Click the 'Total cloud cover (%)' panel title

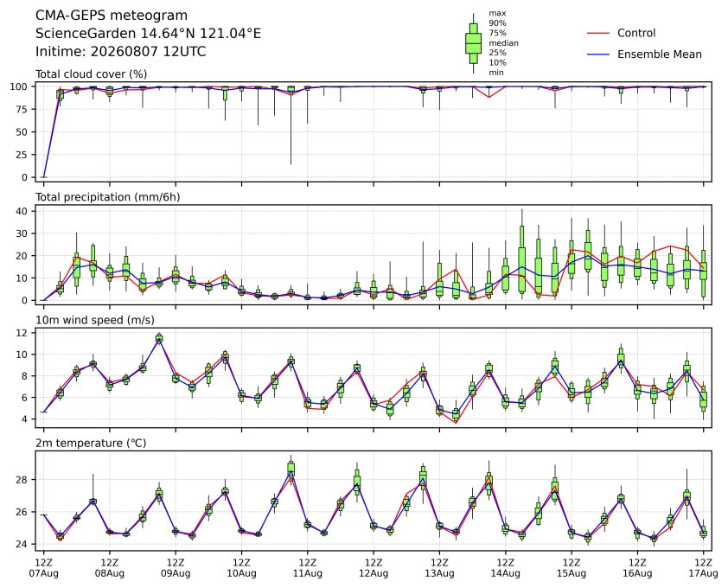[x=91, y=74]
